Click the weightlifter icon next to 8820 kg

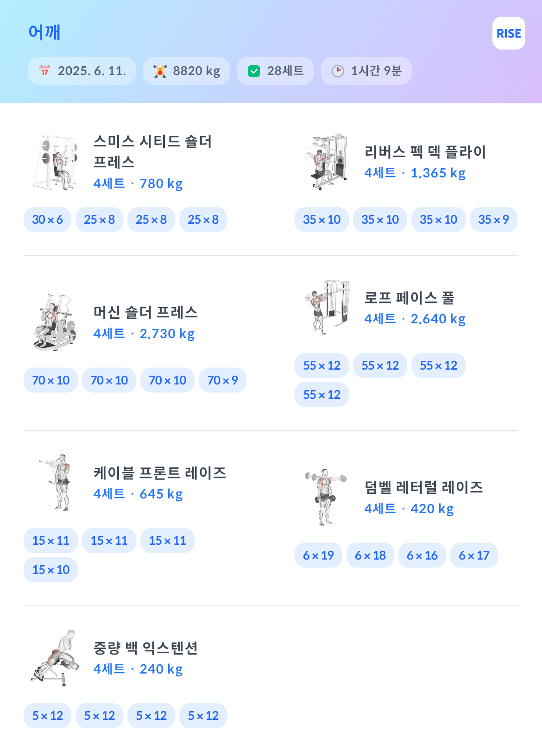click(x=160, y=71)
